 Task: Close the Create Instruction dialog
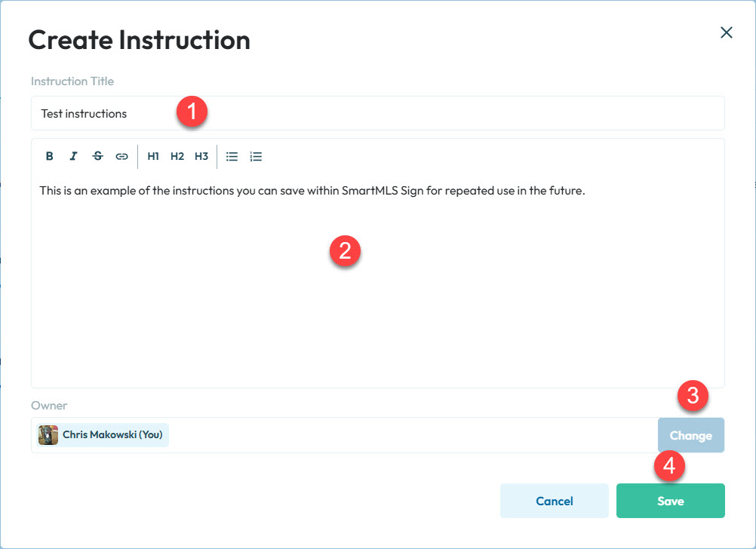point(727,32)
